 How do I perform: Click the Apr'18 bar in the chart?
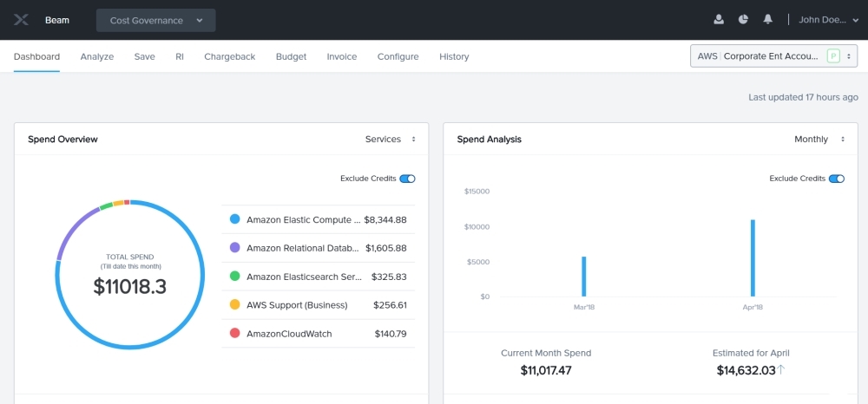[753, 258]
